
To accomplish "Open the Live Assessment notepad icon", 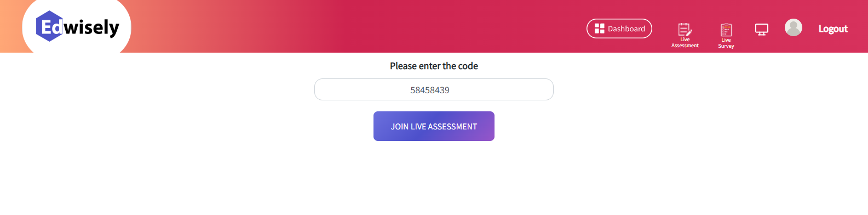I will coord(685,29).
